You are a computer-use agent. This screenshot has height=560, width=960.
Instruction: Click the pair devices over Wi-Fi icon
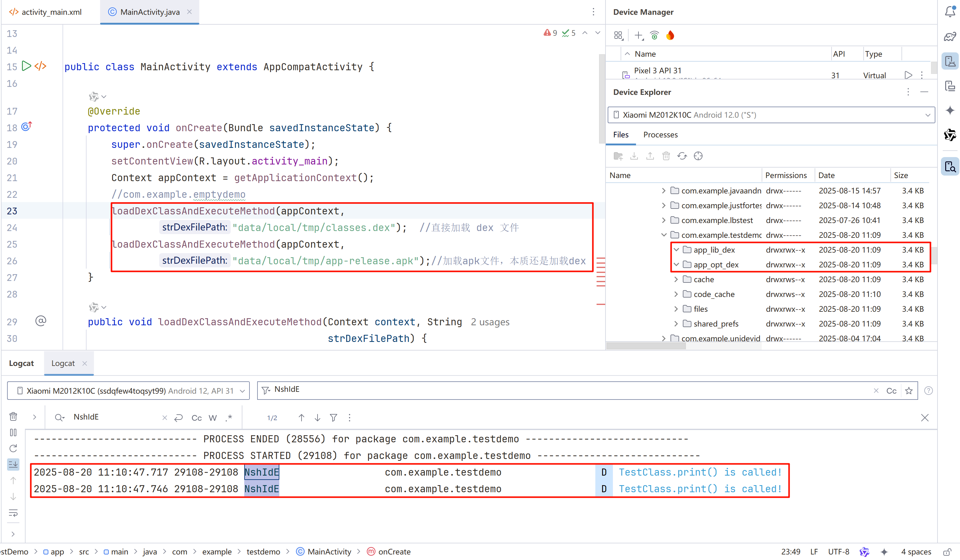654,35
